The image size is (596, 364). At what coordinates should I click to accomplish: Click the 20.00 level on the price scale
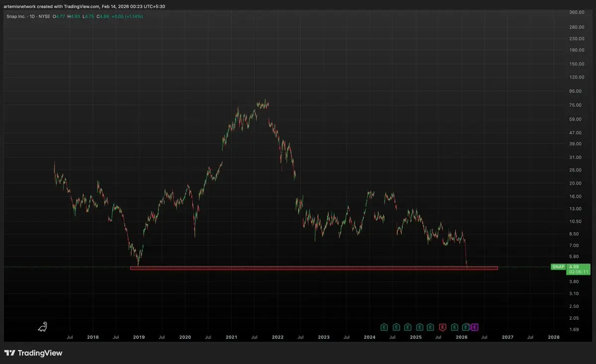click(x=576, y=183)
